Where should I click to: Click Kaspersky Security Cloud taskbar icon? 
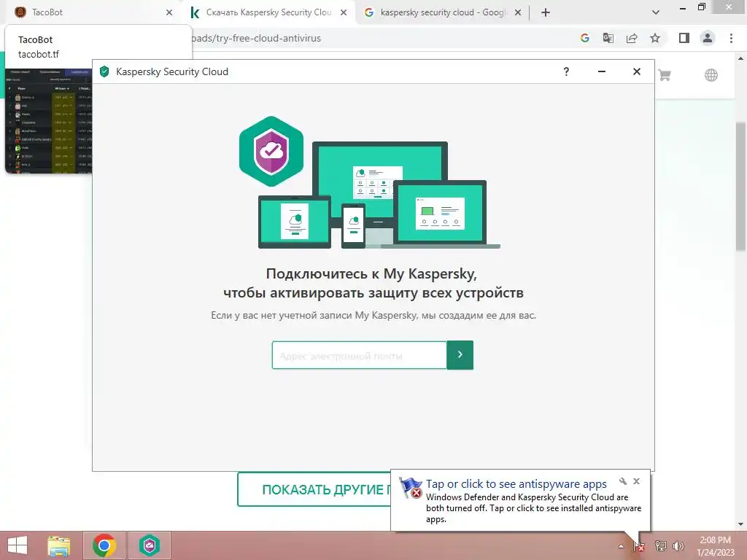coord(149,545)
